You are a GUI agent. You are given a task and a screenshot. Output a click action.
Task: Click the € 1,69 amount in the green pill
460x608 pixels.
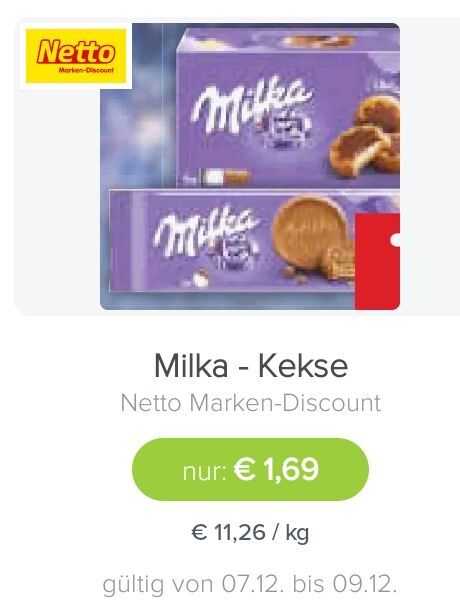coord(277,469)
